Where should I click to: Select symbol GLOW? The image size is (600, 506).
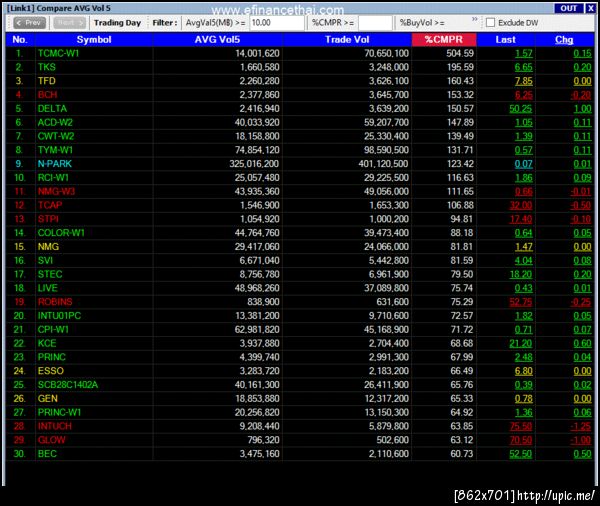[52, 440]
